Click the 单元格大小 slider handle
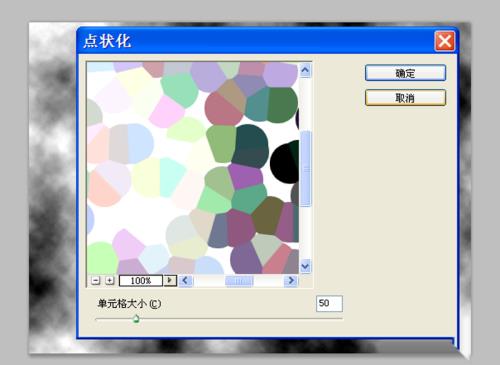Screen dimensions: 500x365 coord(136,319)
